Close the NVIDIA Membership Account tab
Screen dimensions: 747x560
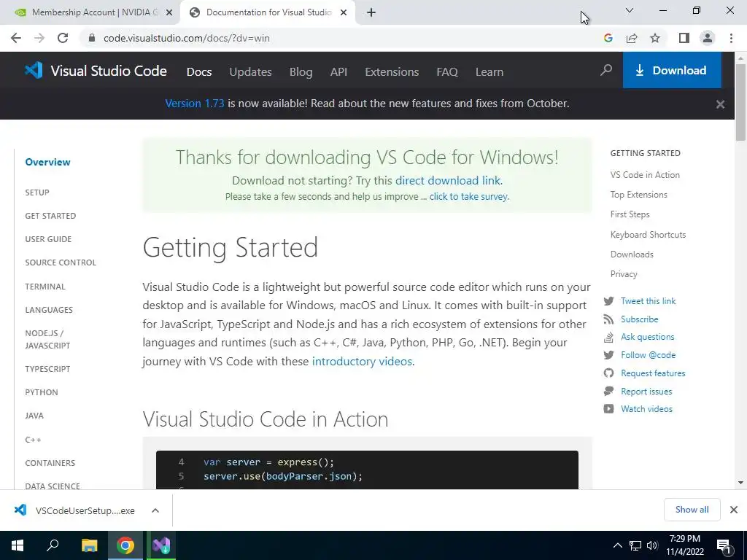tap(169, 12)
